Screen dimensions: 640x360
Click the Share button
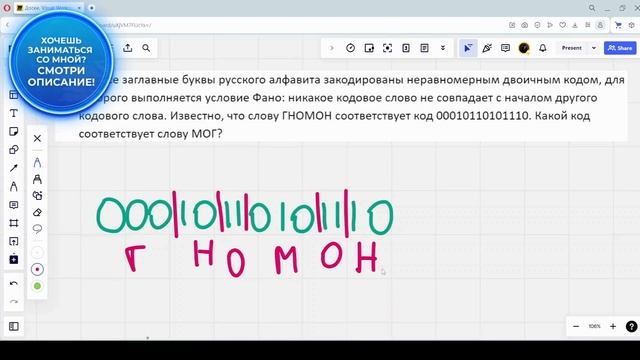tap(620, 48)
